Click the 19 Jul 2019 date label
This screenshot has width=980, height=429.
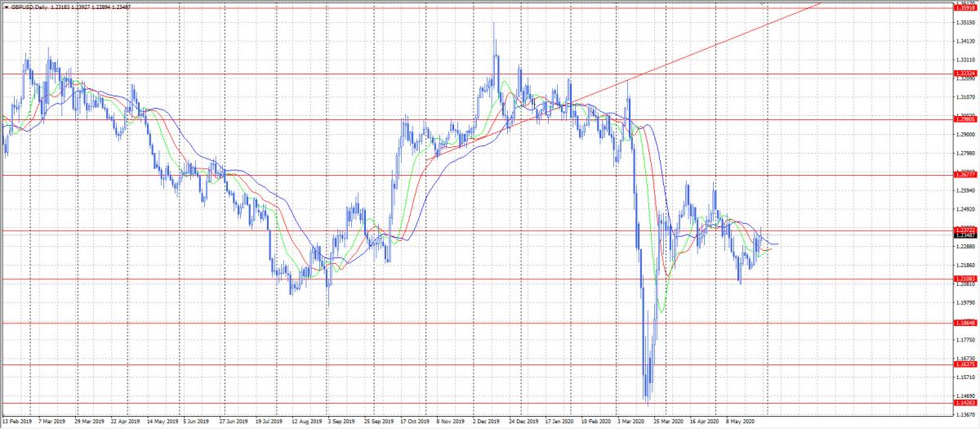click(270, 423)
